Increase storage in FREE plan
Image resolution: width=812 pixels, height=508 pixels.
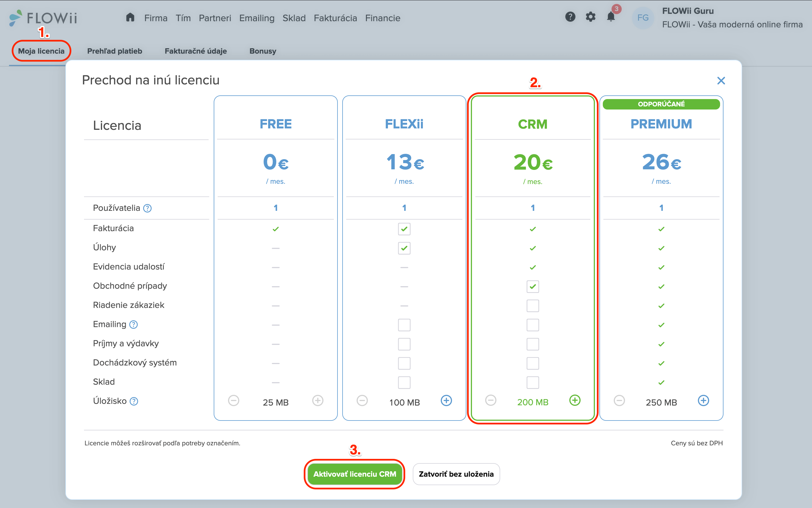click(318, 400)
